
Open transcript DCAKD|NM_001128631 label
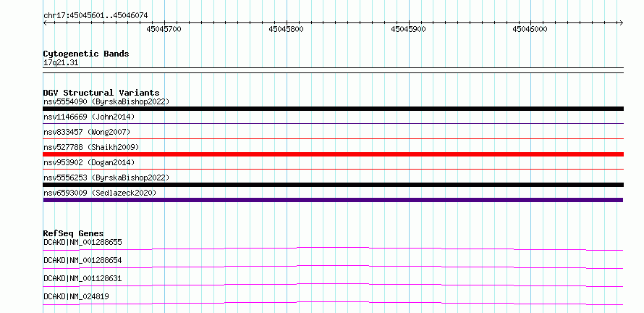coord(82,278)
